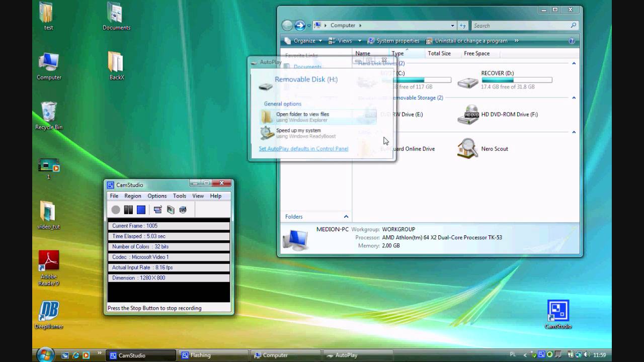Viewport: 644px width, 362px height.
Task: Pause the CamStudio recording
Action: tap(128, 210)
